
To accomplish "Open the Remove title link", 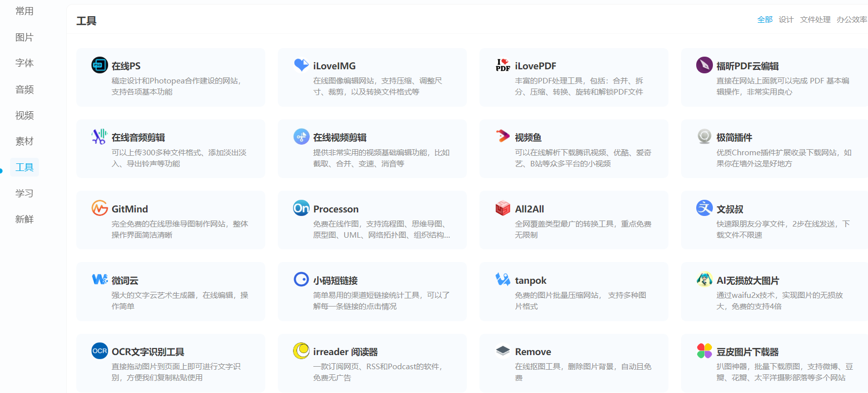I will point(533,352).
